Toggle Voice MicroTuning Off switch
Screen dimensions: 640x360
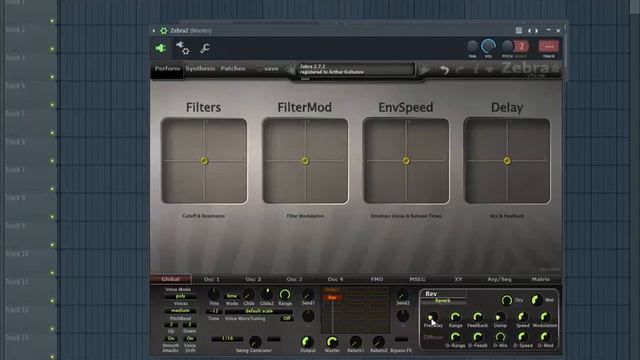[287, 318]
